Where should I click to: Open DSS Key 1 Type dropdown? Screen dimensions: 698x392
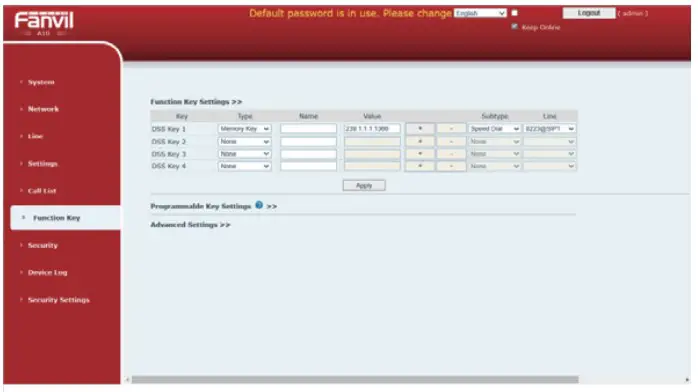(x=244, y=129)
